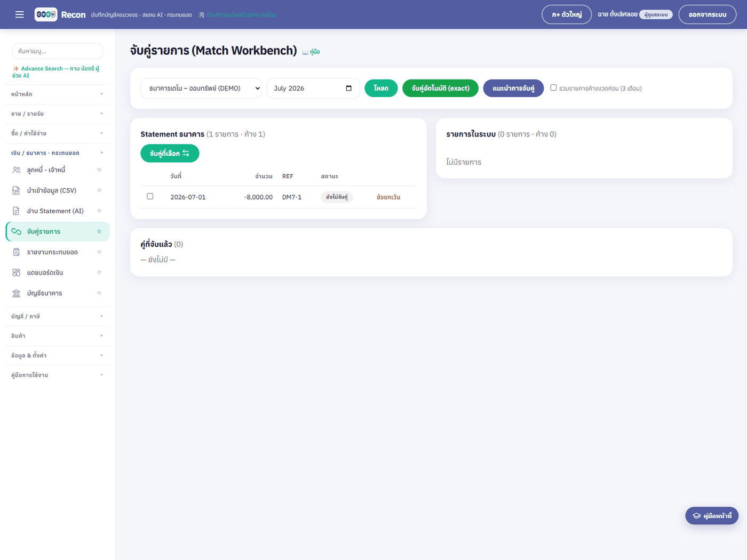Click the จับคู่ที่เลือก button
Image resolution: width=747 pixels, height=560 pixels.
click(170, 154)
